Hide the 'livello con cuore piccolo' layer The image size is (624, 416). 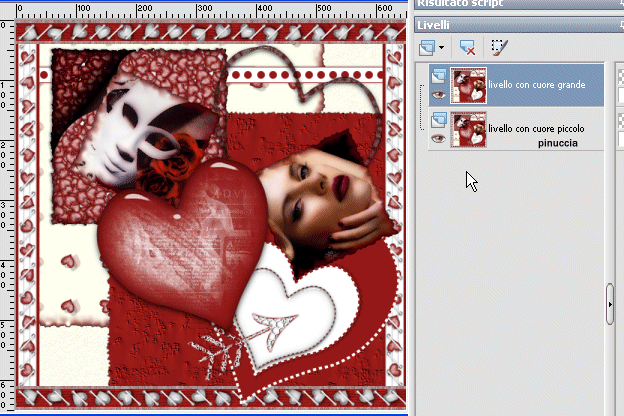(x=438, y=139)
